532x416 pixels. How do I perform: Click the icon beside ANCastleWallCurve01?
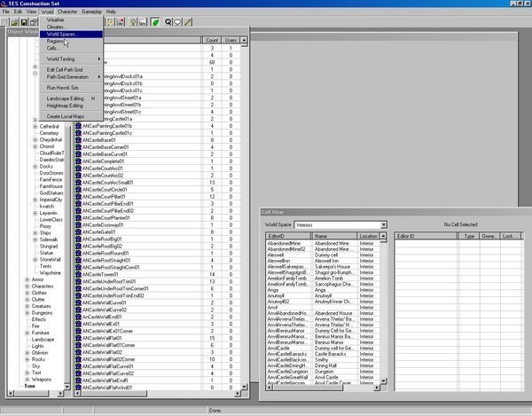pyautogui.click(x=78, y=302)
